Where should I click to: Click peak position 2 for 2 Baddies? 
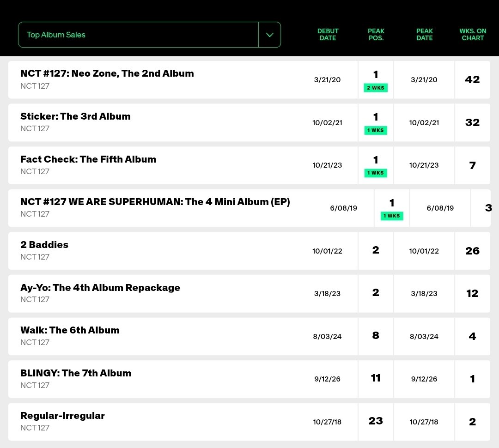pyautogui.click(x=376, y=250)
